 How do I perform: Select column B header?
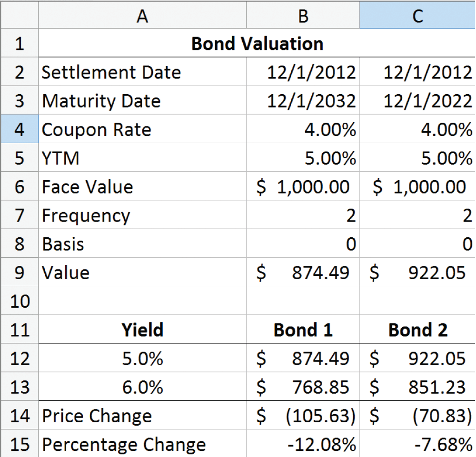303,16
